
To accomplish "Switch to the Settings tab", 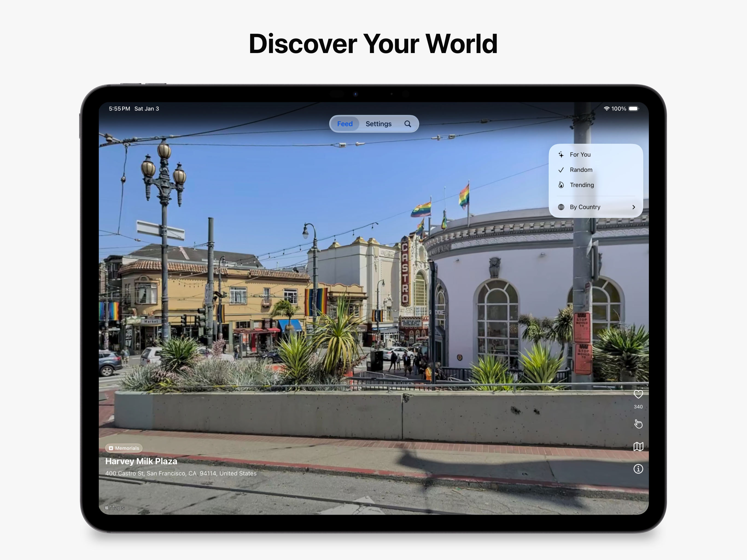I will (378, 124).
